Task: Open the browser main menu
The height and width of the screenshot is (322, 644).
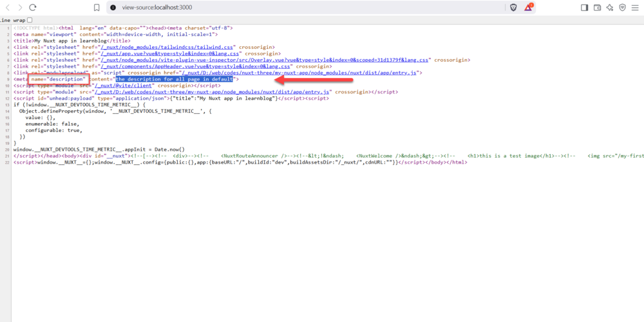Action: (635, 7)
